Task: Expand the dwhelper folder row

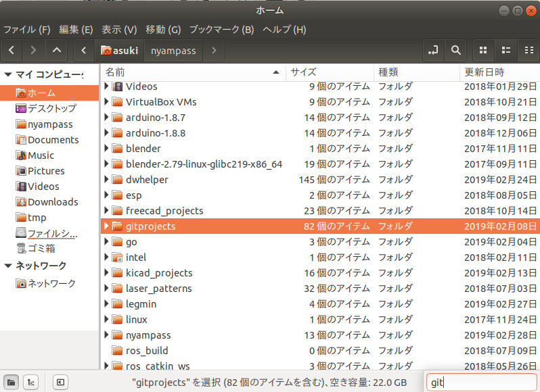Action: [106, 179]
